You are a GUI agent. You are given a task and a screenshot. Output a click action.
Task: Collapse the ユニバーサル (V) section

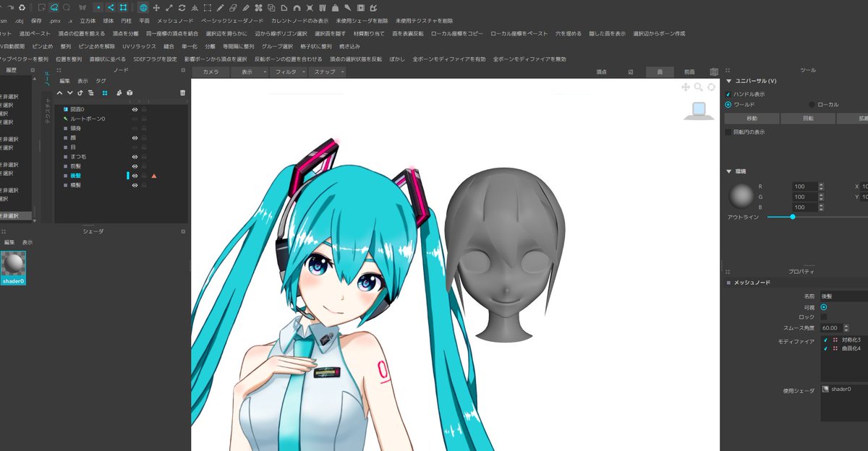[x=728, y=81]
